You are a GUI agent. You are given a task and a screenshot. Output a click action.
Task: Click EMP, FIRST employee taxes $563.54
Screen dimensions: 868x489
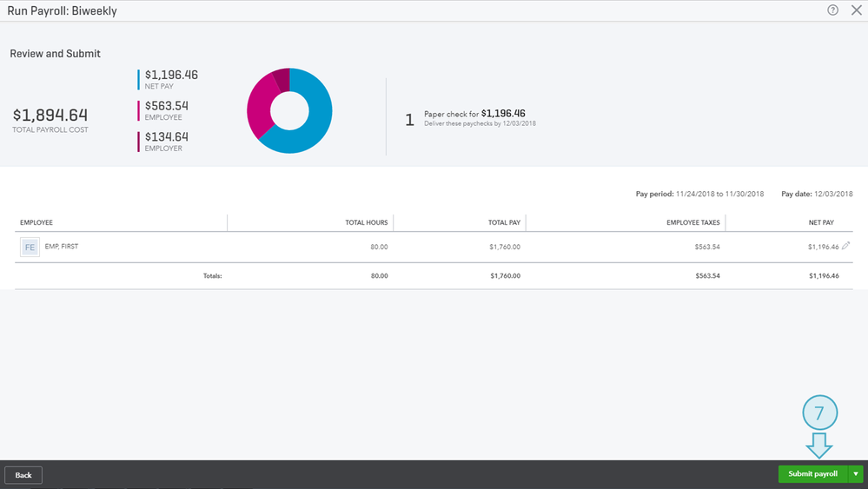pos(707,247)
